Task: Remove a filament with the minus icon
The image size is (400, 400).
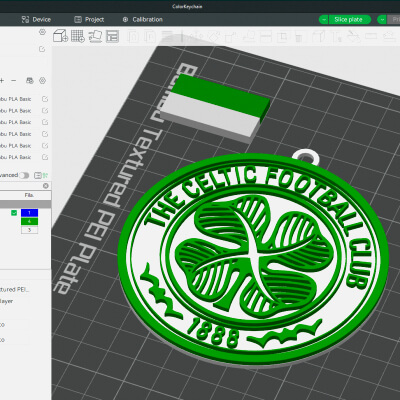Action: click(13, 81)
